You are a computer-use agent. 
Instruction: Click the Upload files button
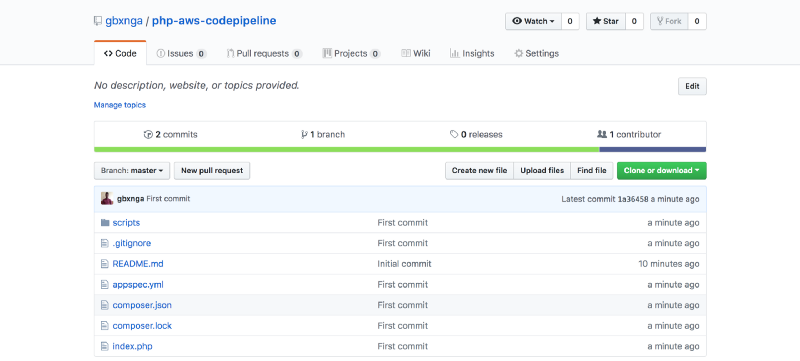tap(542, 171)
